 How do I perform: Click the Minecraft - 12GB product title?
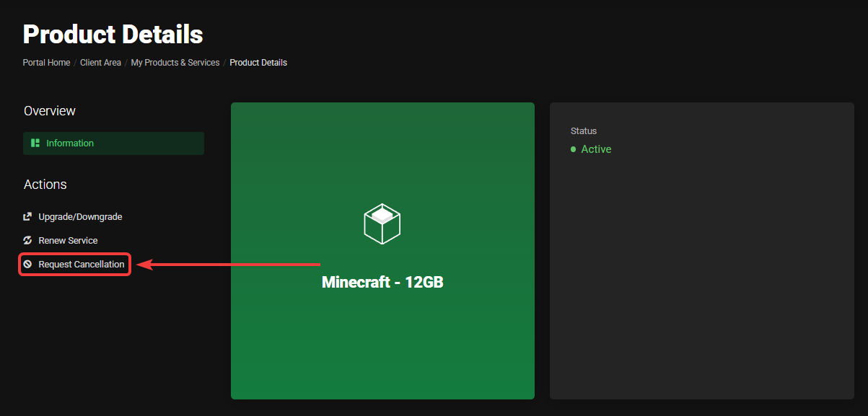click(382, 282)
